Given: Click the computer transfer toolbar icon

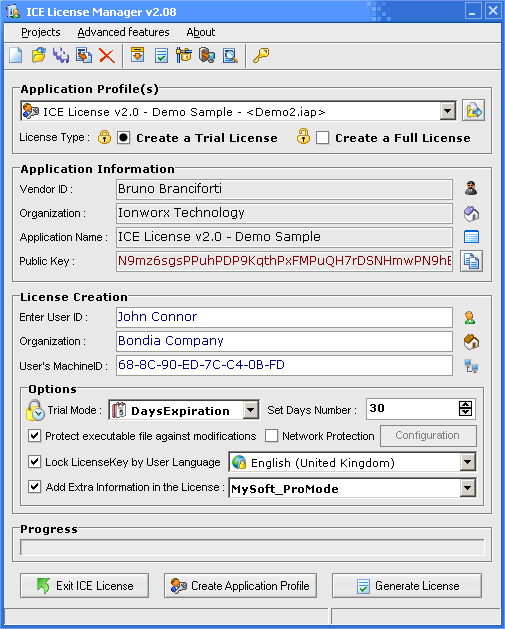Looking at the screenshot, I should pos(207,55).
